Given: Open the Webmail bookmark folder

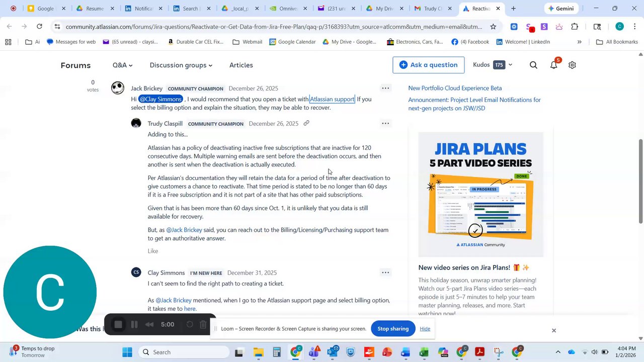Looking at the screenshot, I should [248, 42].
